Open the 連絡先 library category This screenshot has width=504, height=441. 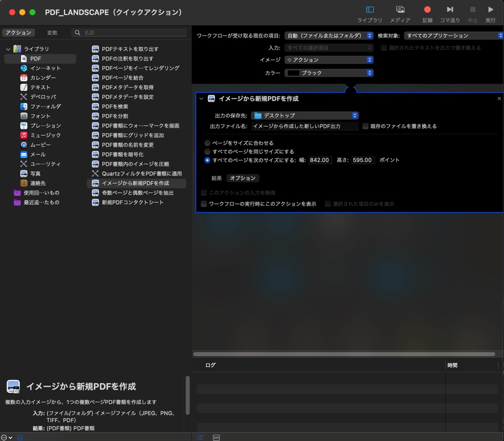point(38,183)
